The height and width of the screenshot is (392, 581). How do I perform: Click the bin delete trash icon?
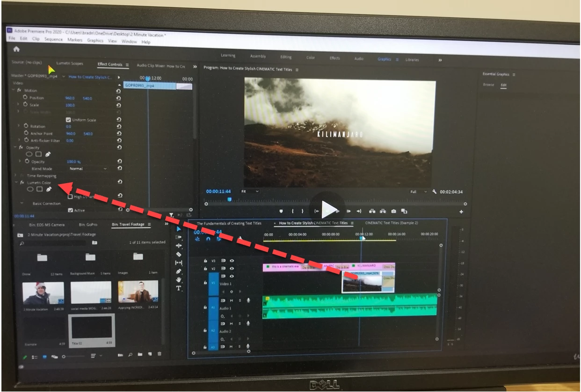[160, 355]
